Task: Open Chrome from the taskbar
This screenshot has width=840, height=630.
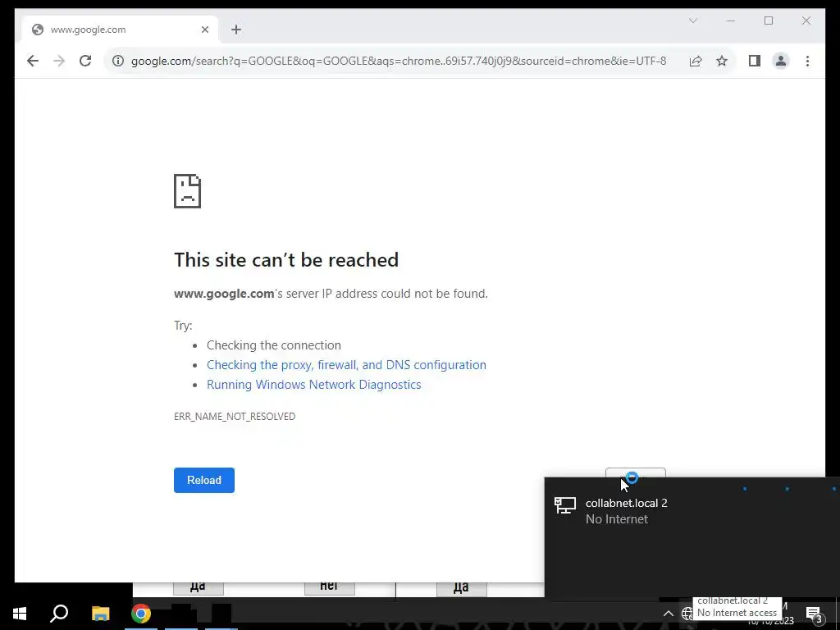Action: tap(141, 614)
